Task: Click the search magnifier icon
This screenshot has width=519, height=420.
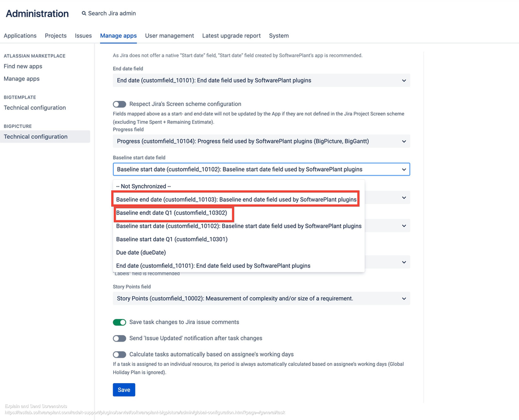Action: (x=84, y=13)
